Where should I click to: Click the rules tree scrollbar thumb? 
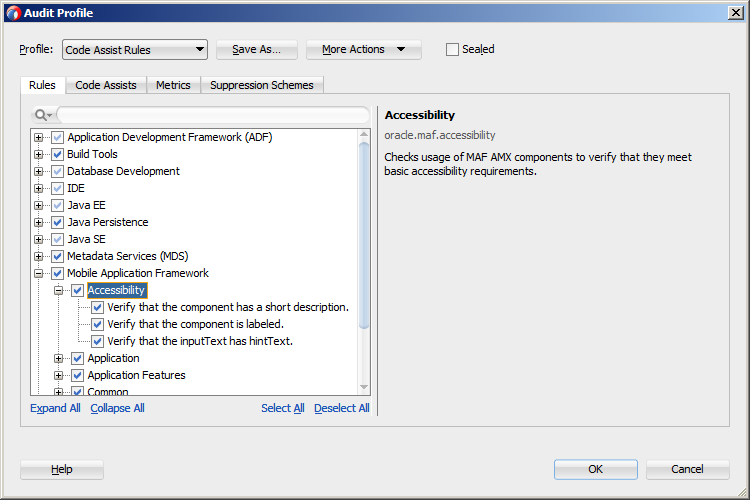coord(364,235)
